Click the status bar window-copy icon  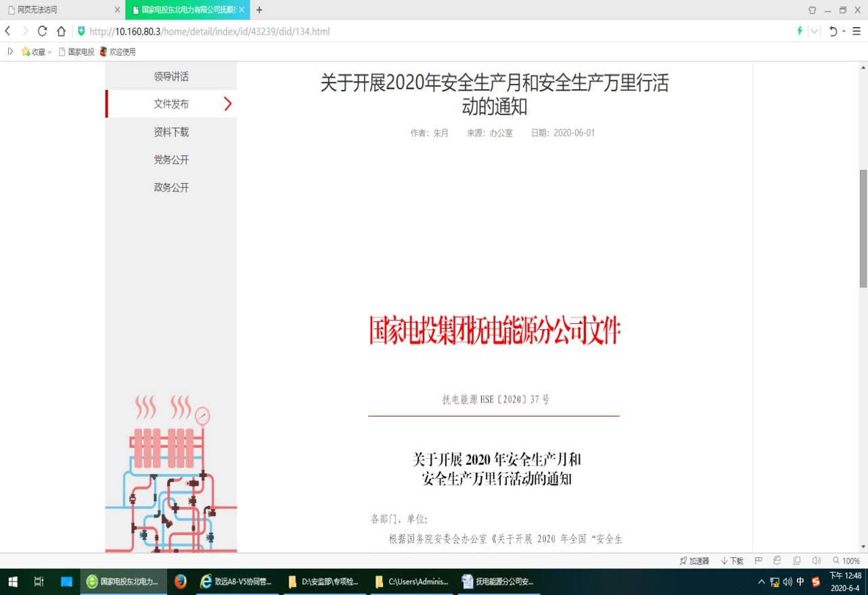click(797, 561)
